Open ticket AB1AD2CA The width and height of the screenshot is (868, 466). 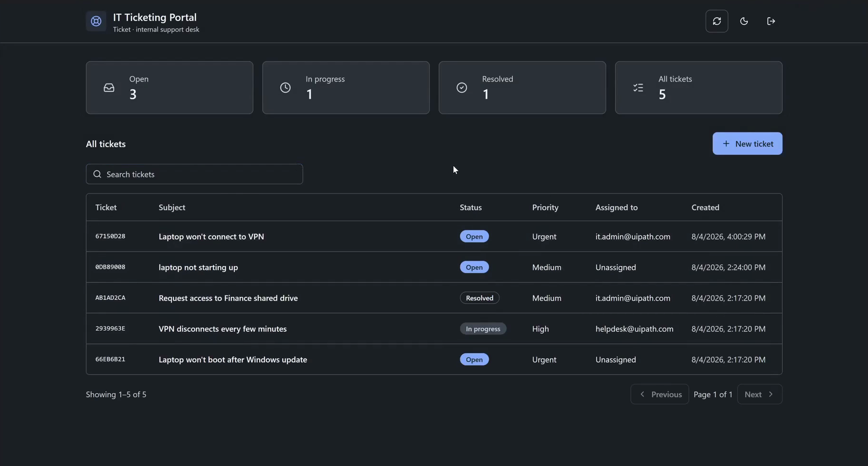(110, 298)
